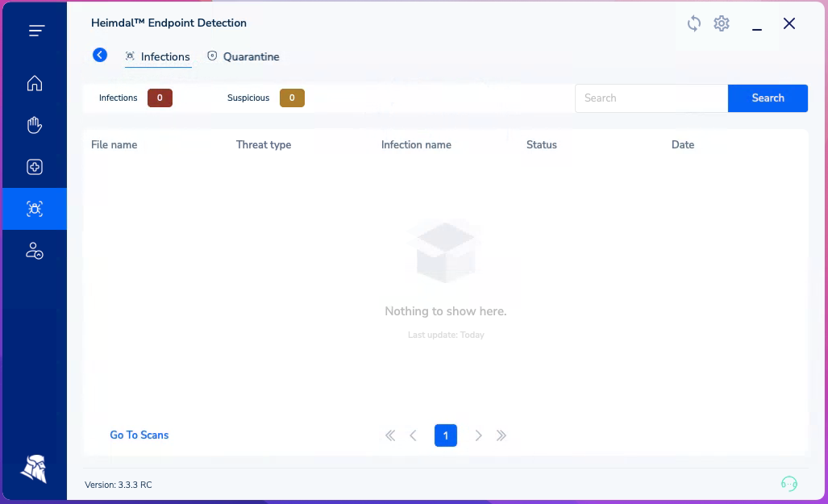Open the hand (threat prevention) sidebar icon

point(35,125)
